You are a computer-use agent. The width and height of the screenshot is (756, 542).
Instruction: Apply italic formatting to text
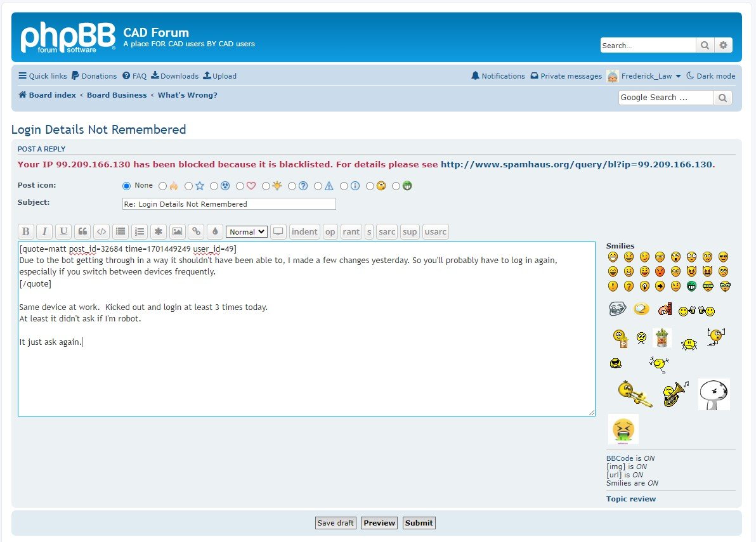pyautogui.click(x=44, y=231)
